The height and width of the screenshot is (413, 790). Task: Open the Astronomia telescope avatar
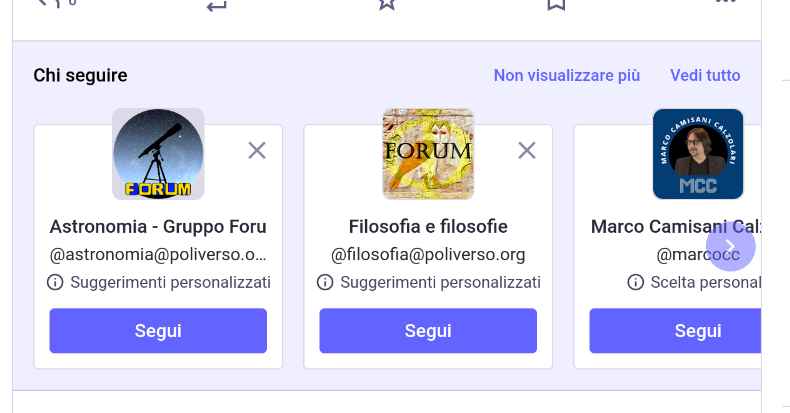158,154
